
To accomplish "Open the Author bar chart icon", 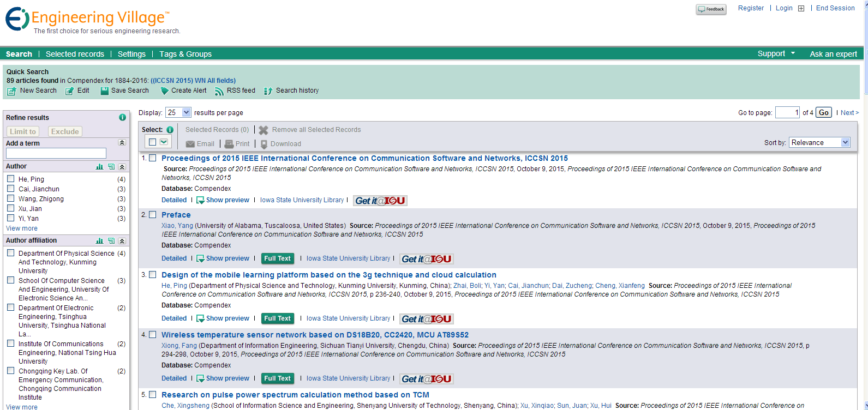I will pyautogui.click(x=99, y=166).
